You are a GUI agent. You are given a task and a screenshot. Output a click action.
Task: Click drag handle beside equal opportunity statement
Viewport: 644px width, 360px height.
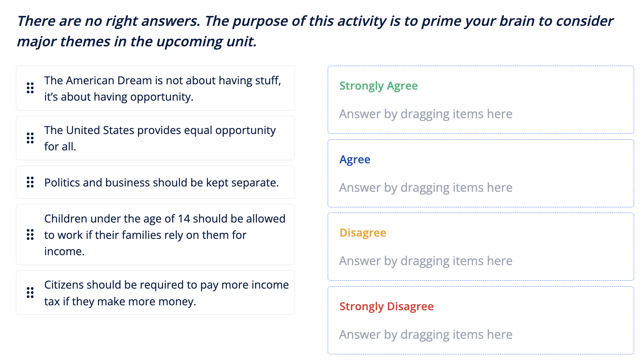(x=30, y=138)
